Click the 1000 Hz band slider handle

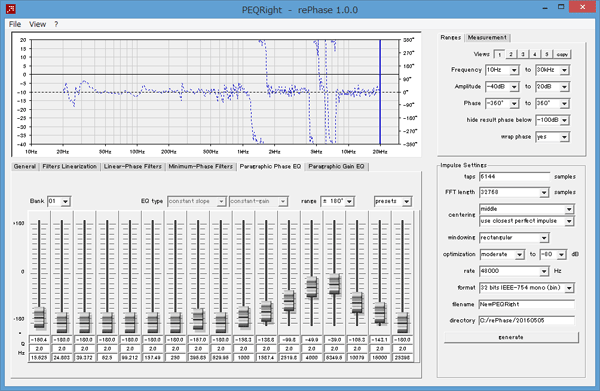[243, 317]
